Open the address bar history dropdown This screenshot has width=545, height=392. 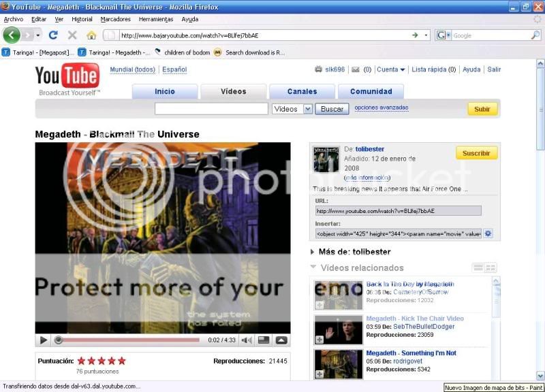coord(426,35)
